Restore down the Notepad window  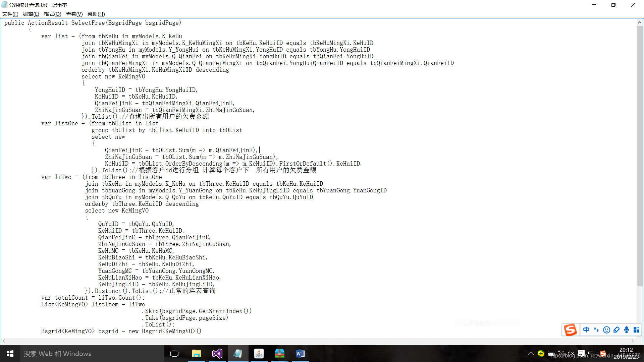click(x=613, y=5)
